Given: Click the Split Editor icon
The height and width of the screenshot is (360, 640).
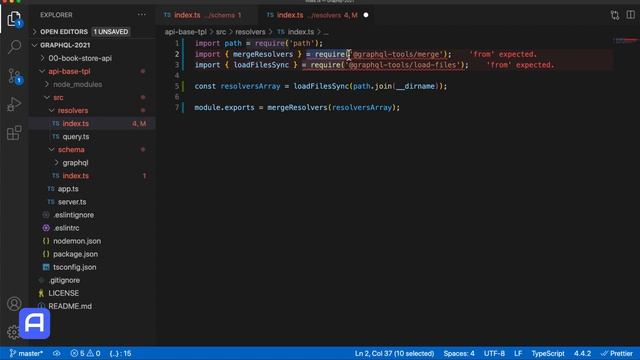Looking at the screenshot, I should pyautogui.click(x=631, y=15).
